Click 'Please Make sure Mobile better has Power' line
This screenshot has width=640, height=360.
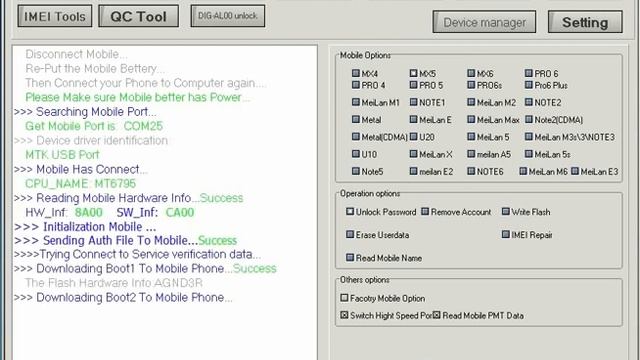138,98
